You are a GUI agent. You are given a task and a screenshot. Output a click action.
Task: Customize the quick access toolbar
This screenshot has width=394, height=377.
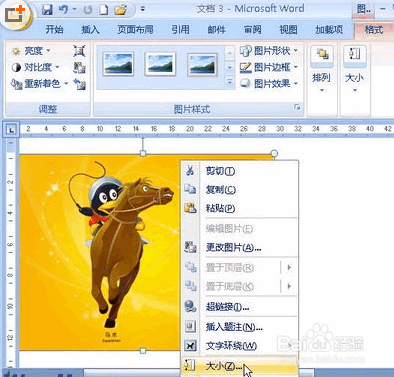143,9
